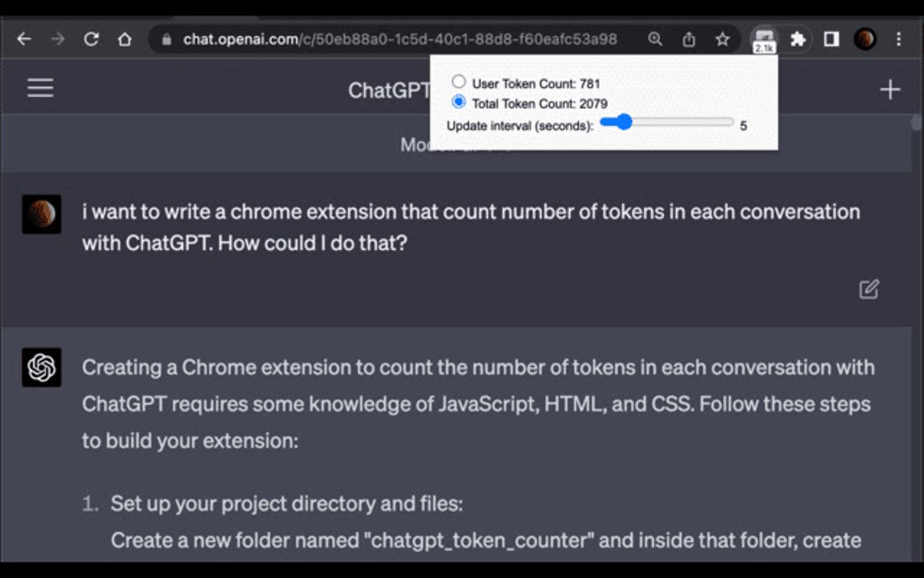Click the zoom magnifier icon in the address bar
This screenshot has width=924, height=578.
654,39
